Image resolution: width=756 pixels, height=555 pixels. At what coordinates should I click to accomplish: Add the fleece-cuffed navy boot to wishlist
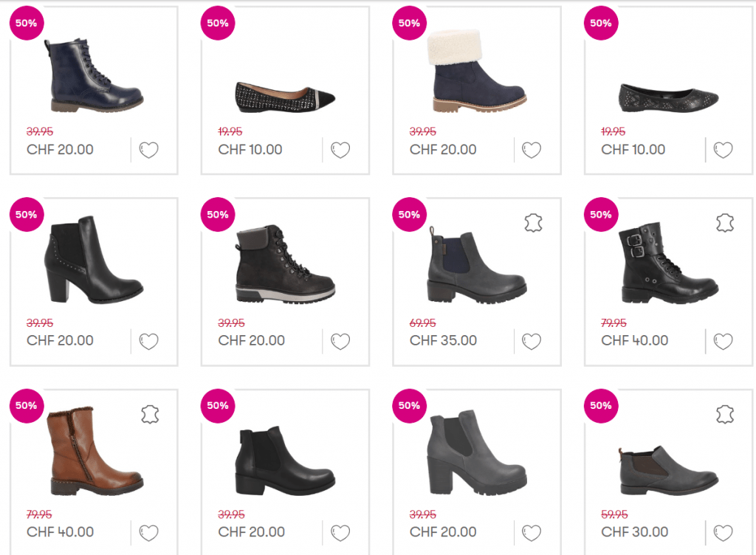point(532,151)
